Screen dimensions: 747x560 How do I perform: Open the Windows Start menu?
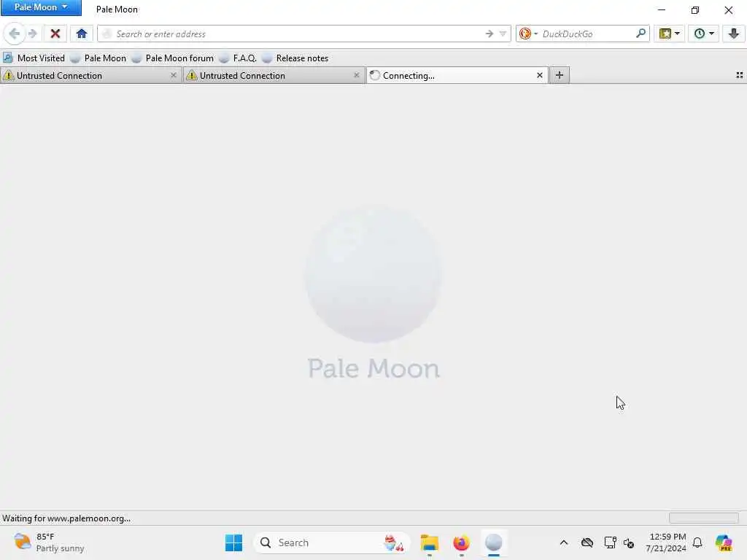coord(233,542)
